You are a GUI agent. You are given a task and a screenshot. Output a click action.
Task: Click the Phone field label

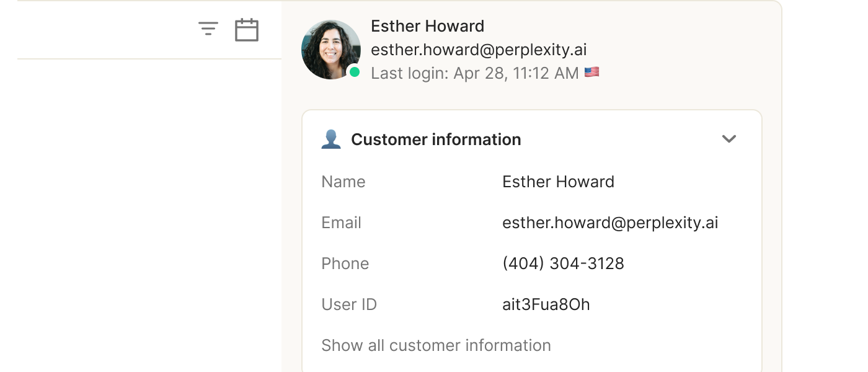(x=345, y=263)
